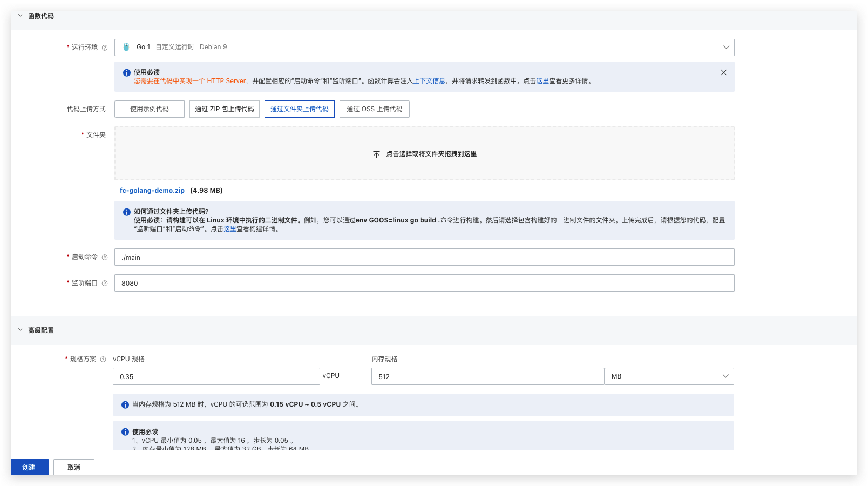Switch to 通过 ZIP 包上传代码

click(x=225, y=109)
